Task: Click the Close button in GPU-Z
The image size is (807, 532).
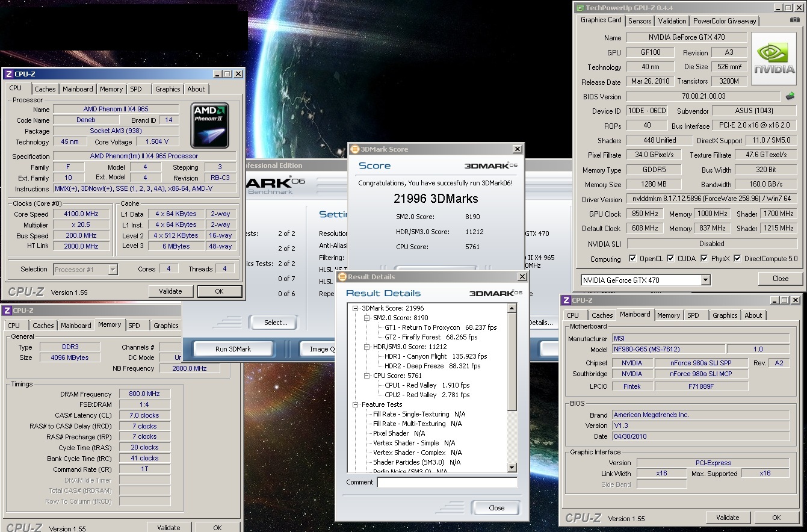Action: tap(781, 279)
